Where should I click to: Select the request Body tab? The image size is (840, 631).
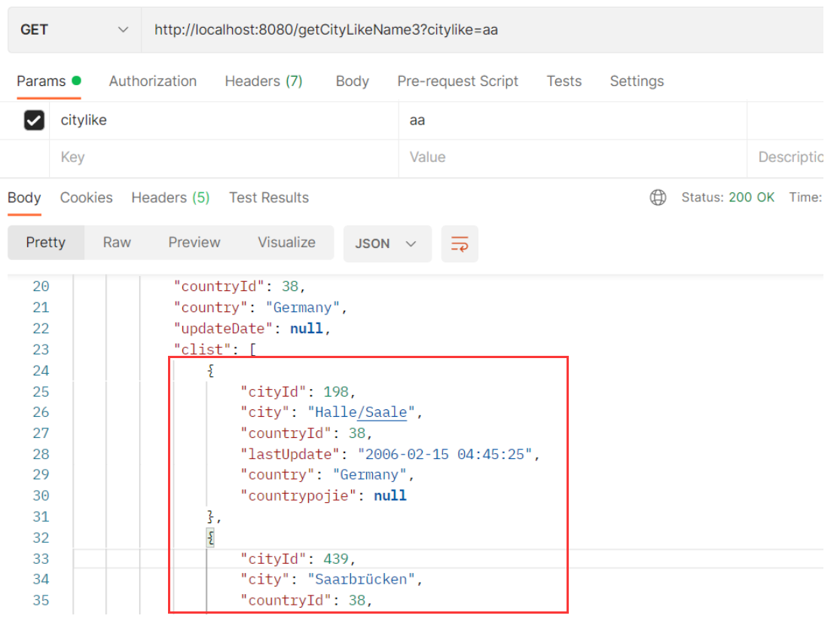click(x=352, y=81)
